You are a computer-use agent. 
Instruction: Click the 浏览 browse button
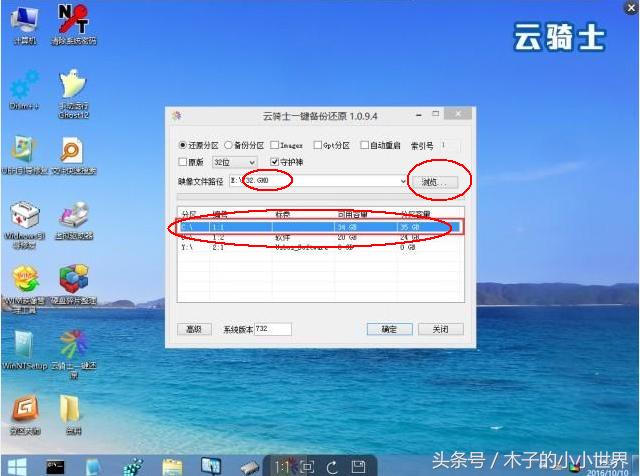point(434,182)
